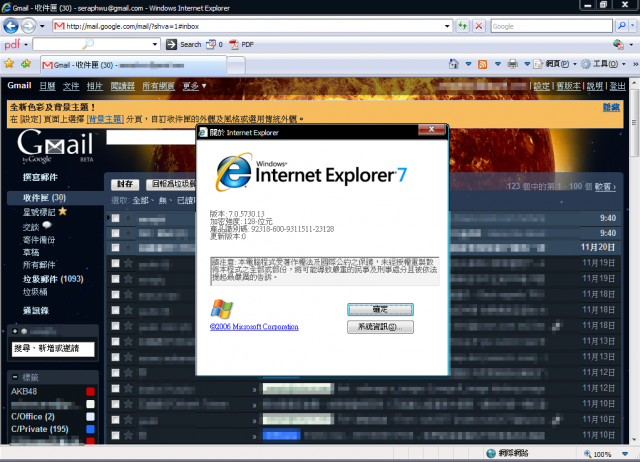Open the Gmail 更多 more menu
This screenshot has height=462, width=640.
point(194,86)
